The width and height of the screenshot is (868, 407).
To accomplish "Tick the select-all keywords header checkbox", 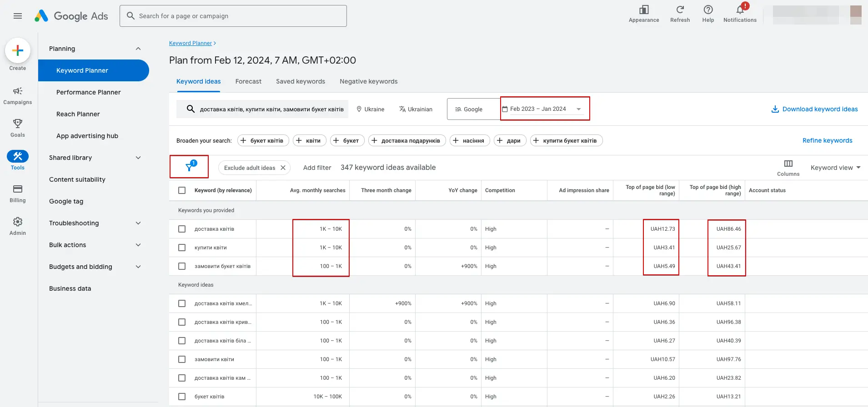I will 182,190.
